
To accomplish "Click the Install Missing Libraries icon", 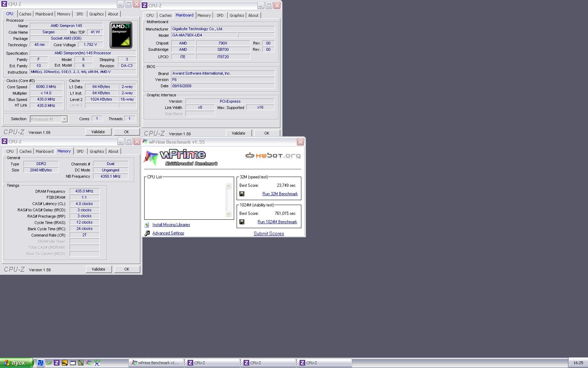I will coord(147,225).
